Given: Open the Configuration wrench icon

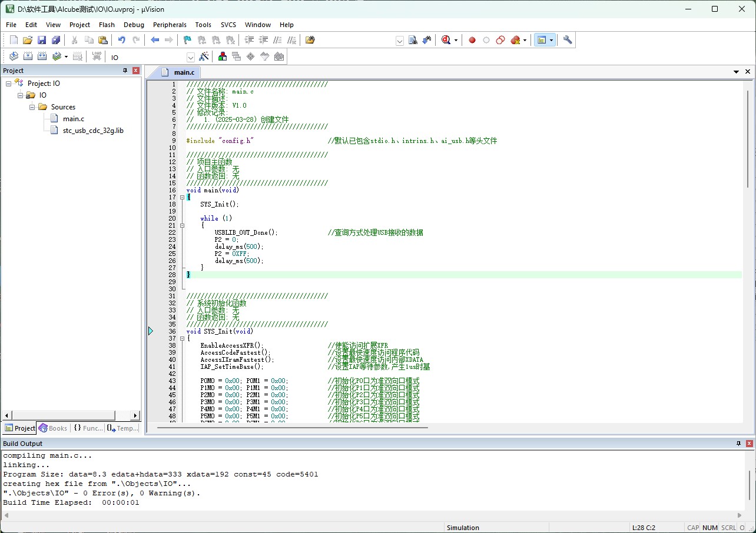Looking at the screenshot, I should [568, 40].
